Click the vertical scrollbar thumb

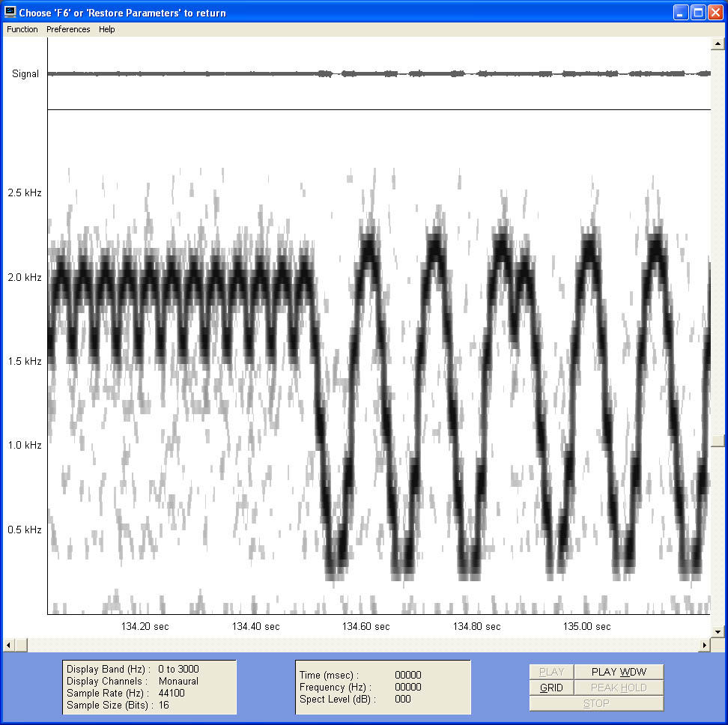click(718, 441)
